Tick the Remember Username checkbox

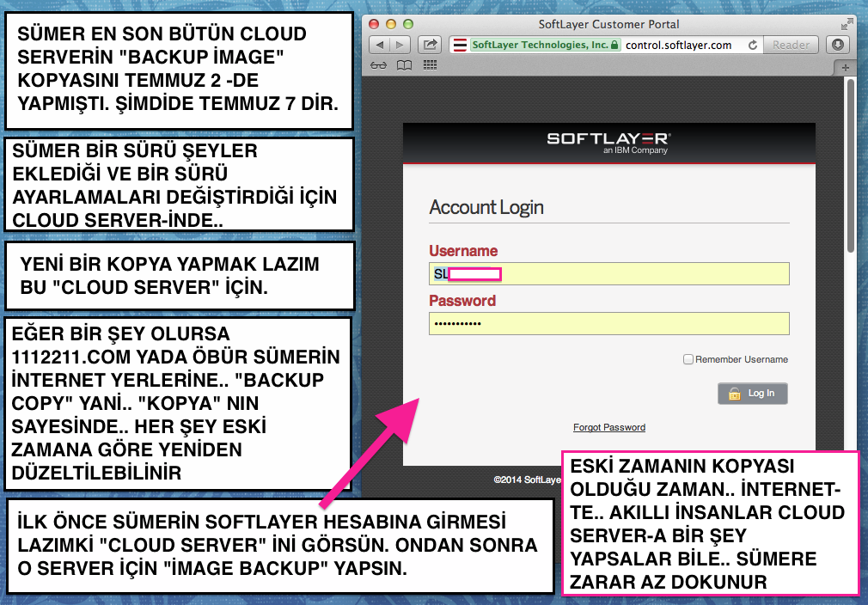(688, 359)
